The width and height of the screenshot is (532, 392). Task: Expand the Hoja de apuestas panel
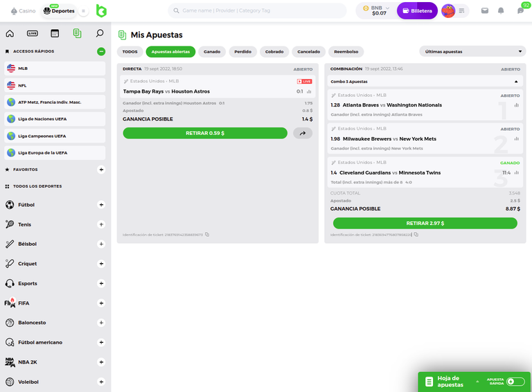[477, 382]
